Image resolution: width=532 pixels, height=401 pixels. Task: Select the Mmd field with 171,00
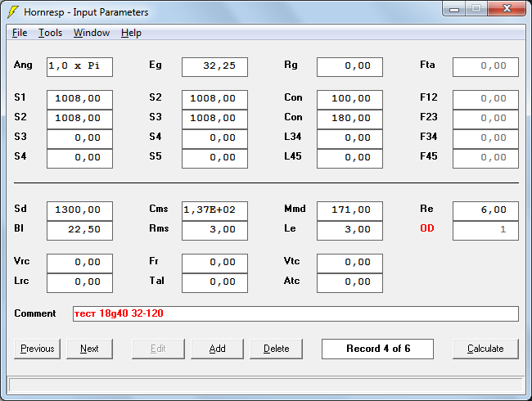349,210
